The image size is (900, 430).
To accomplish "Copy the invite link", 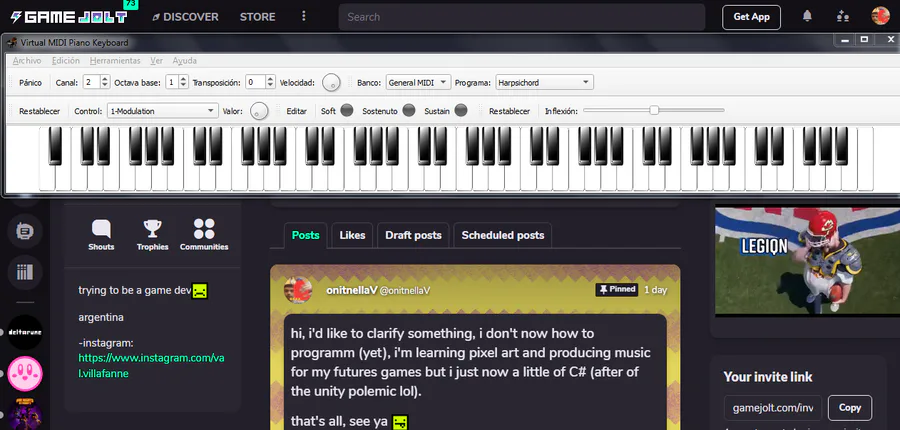I will 849,408.
